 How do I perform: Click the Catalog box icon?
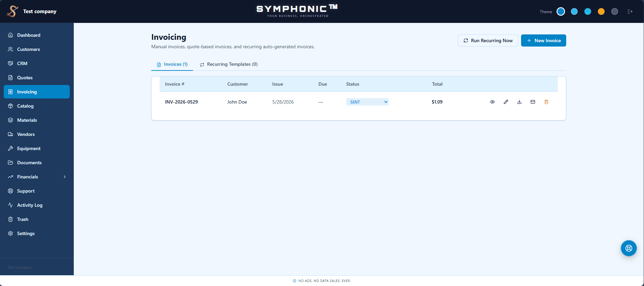[10, 106]
